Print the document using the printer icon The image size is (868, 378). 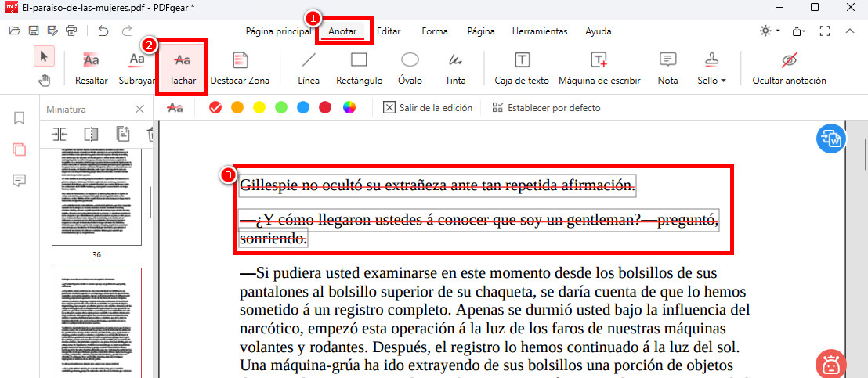pyautogui.click(x=71, y=31)
